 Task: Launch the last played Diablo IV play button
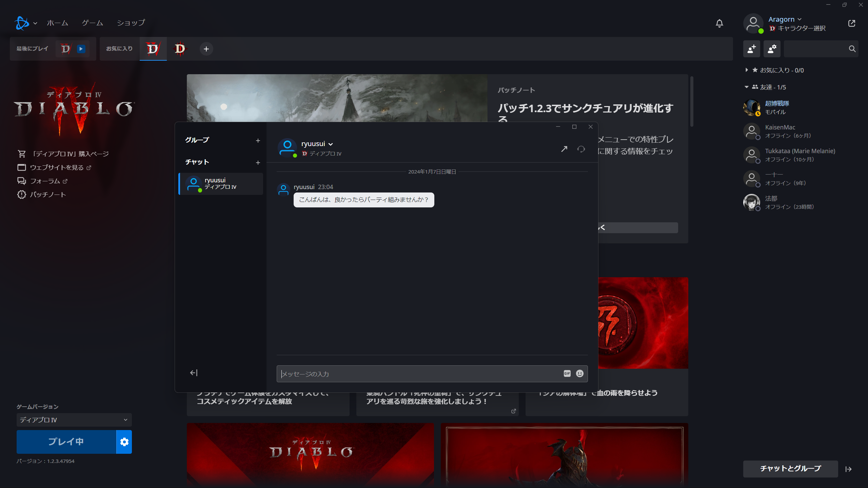pyautogui.click(x=81, y=49)
